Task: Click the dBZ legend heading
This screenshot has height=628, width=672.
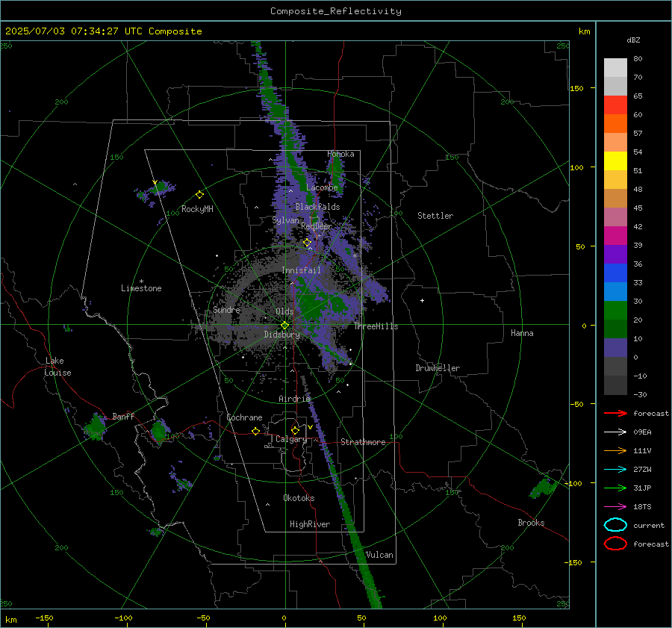Action: coord(633,40)
